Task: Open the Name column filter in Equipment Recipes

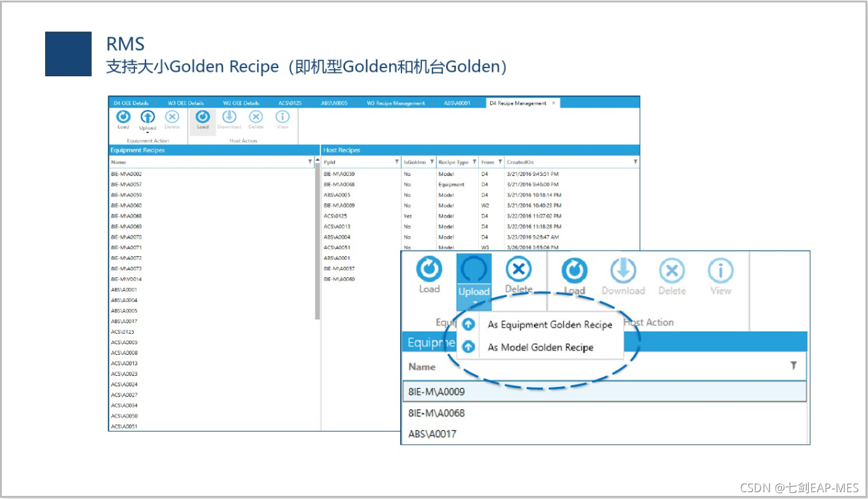Action: [x=310, y=162]
